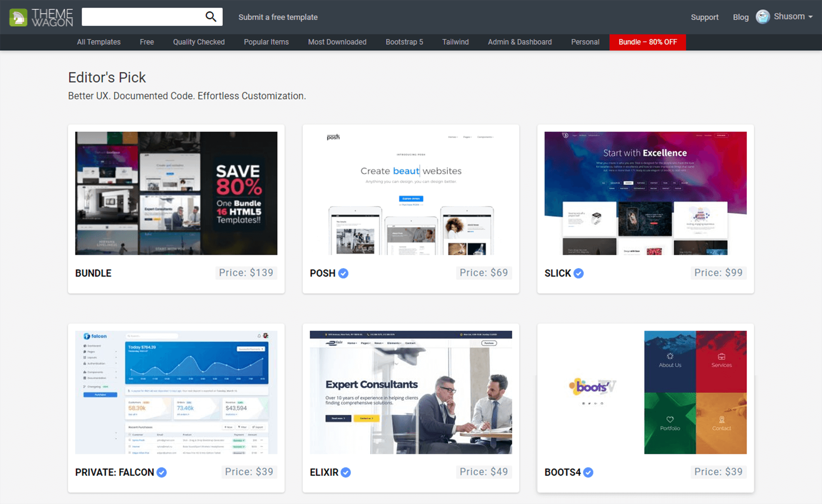Viewport: 822px width, 504px height.
Task: Click the verified badge beside BOOTS4
Action: [x=588, y=472]
